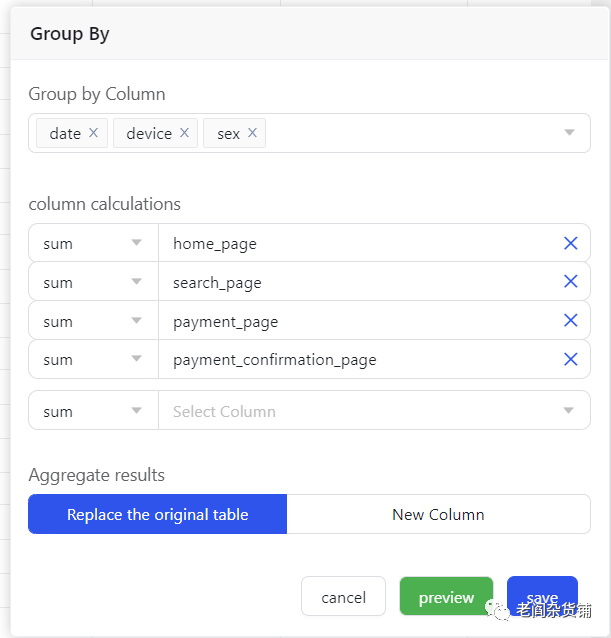The height and width of the screenshot is (638, 611).
Task: Expand the Group by Column dropdown arrow
Action: tap(569, 133)
